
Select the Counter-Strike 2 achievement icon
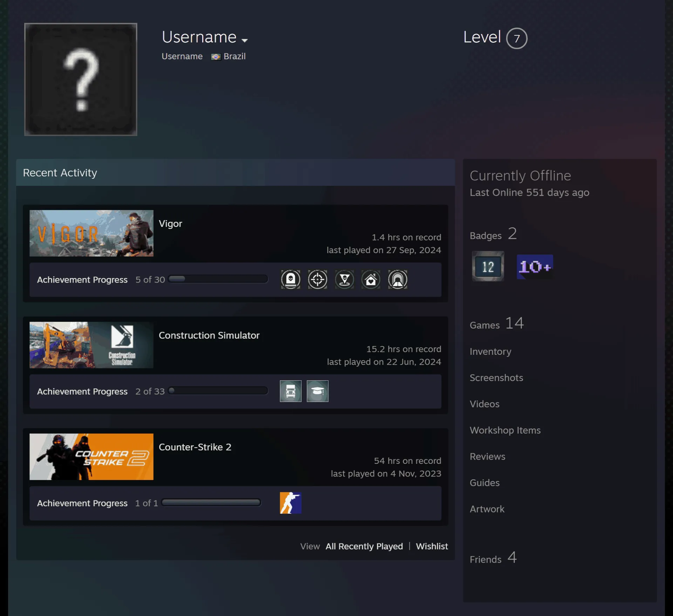tap(291, 503)
